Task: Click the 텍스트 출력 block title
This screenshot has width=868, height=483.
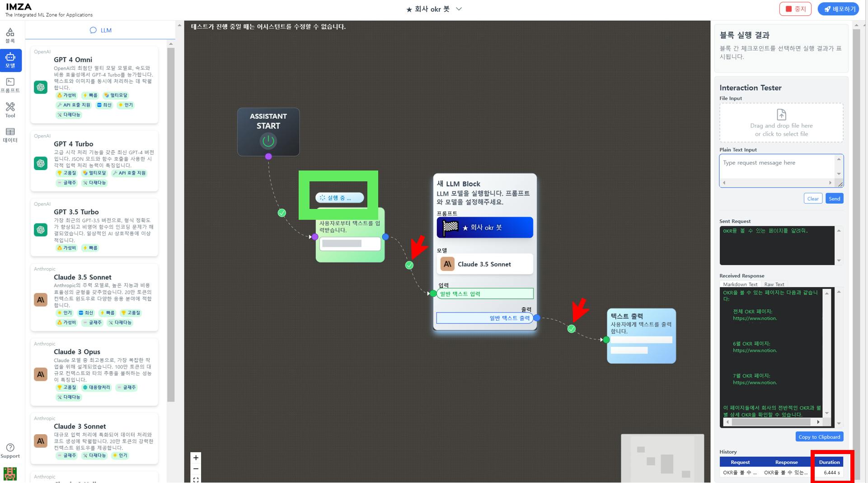Action: [x=627, y=316]
